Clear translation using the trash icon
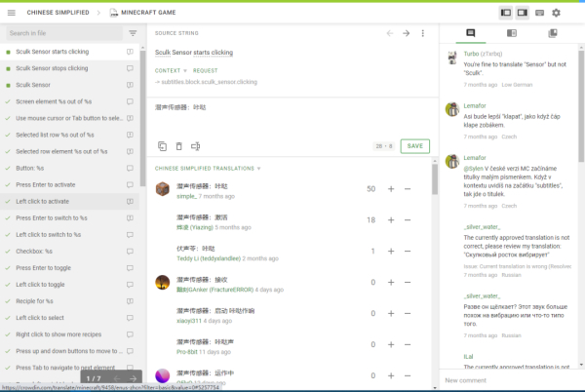 [x=178, y=145]
